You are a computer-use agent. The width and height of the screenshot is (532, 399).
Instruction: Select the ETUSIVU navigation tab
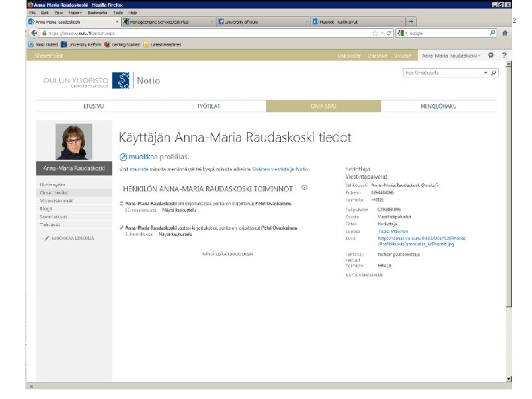94,106
